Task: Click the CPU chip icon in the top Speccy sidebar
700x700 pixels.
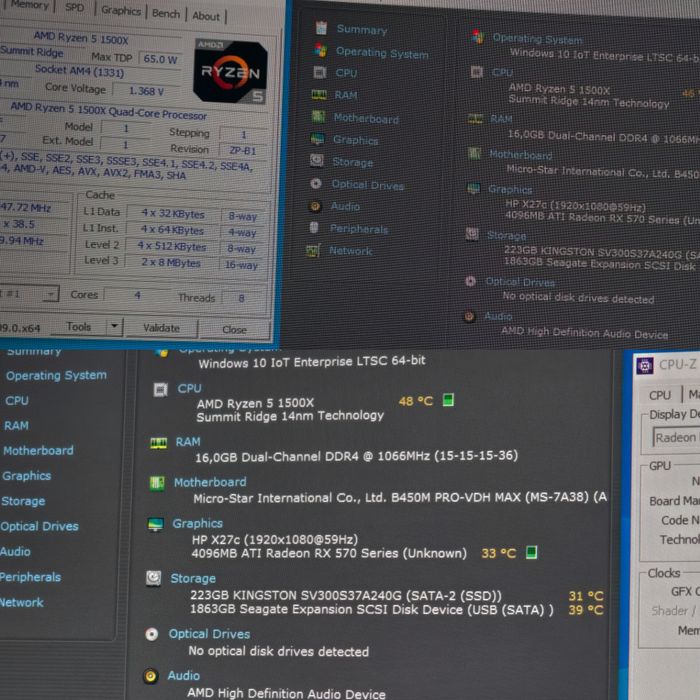Action: point(320,72)
